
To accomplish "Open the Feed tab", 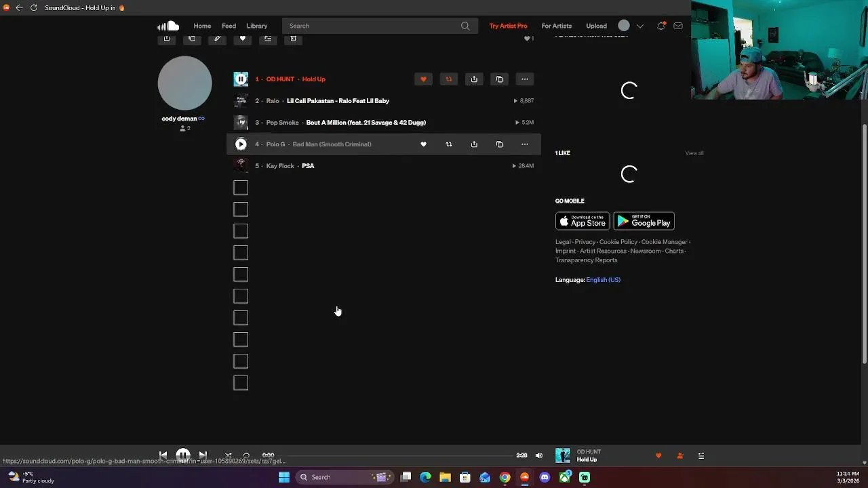I will pos(229,26).
